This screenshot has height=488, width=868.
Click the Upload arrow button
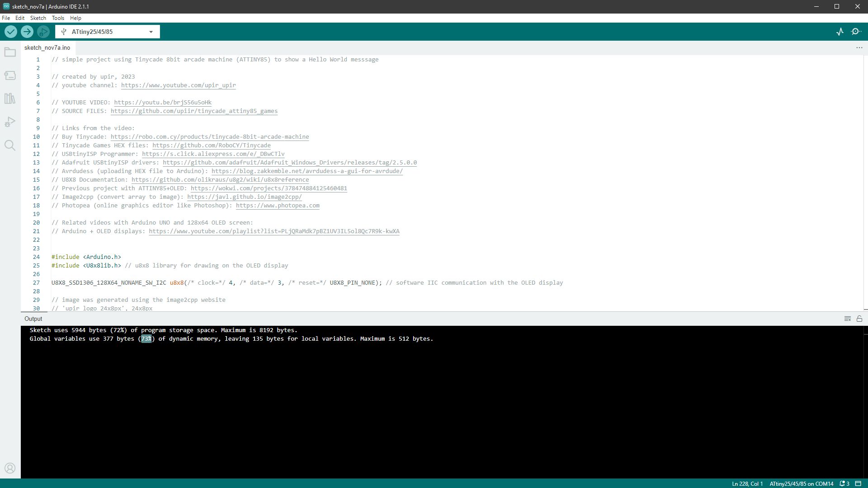[27, 32]
